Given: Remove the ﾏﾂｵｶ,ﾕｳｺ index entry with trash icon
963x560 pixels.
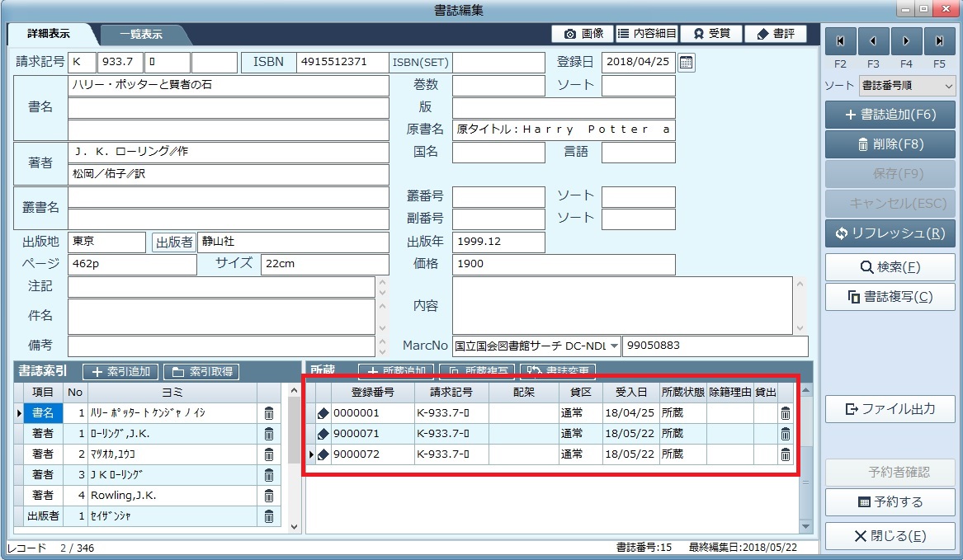Looking at the screenshot, I should click(269, 454).
